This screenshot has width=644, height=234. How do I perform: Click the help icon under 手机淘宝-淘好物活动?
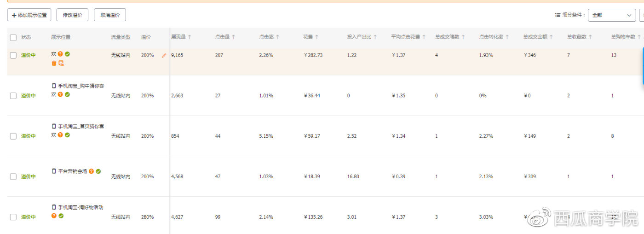tap(54, 216)
